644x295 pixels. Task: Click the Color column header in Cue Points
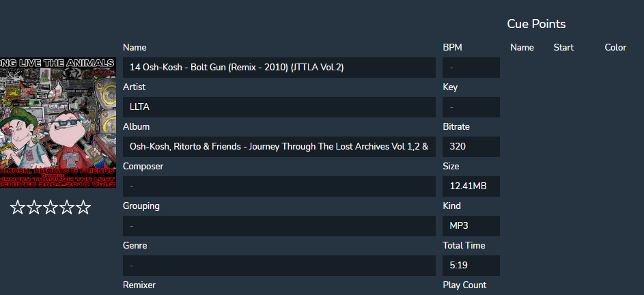click(x=615, y=48)
